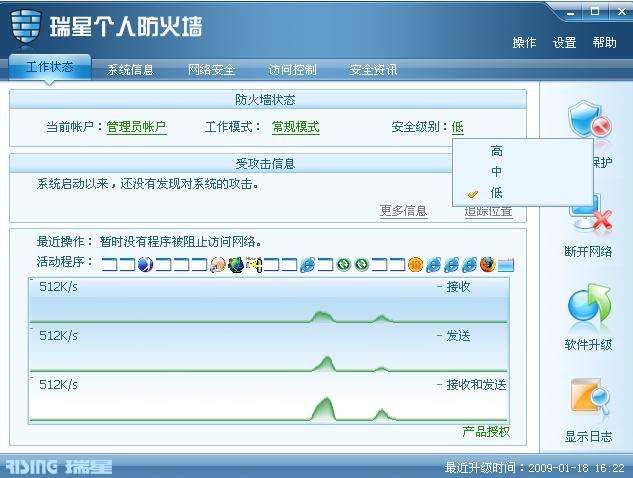Image resolution: width=633 pixels, height=478 pixels.
Task: Click the Rising firewall shield logo
Action: [x=26, y=27]
